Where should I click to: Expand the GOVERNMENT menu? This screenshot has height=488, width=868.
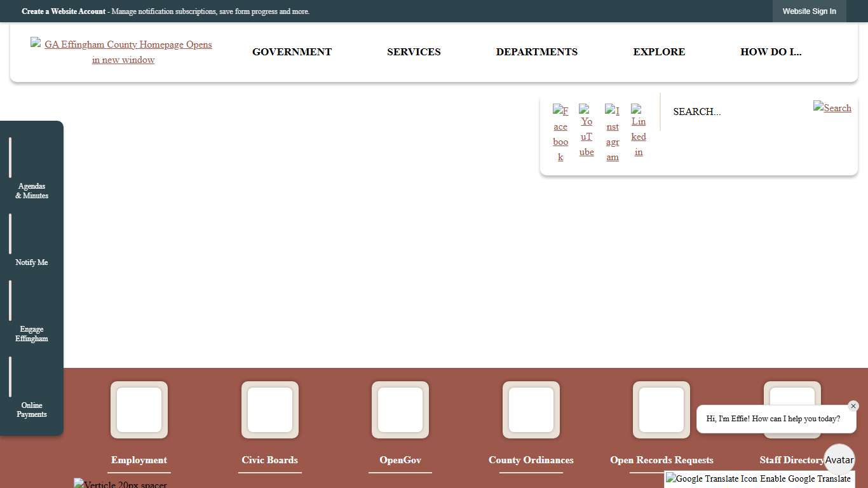click(x=292, y=52)
